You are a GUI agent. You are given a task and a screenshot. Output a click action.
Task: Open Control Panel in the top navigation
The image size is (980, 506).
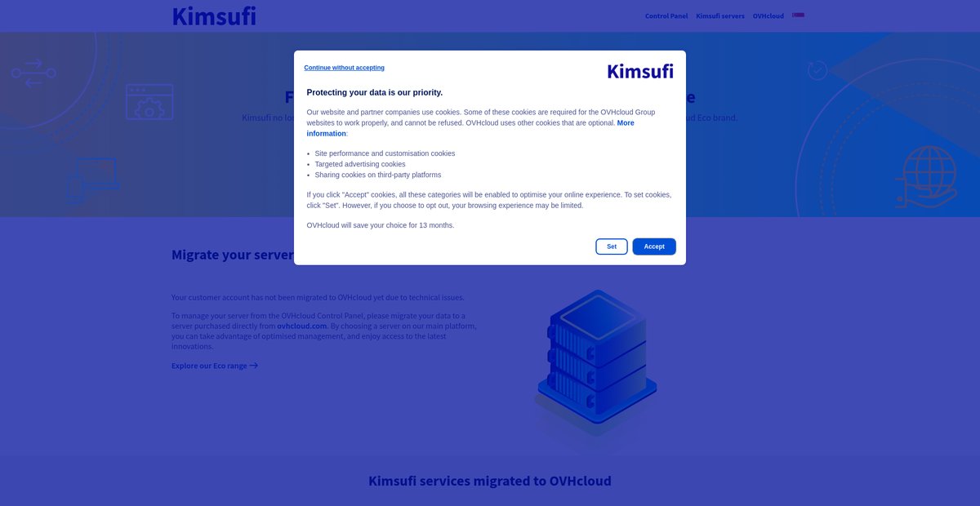[666, 16]
